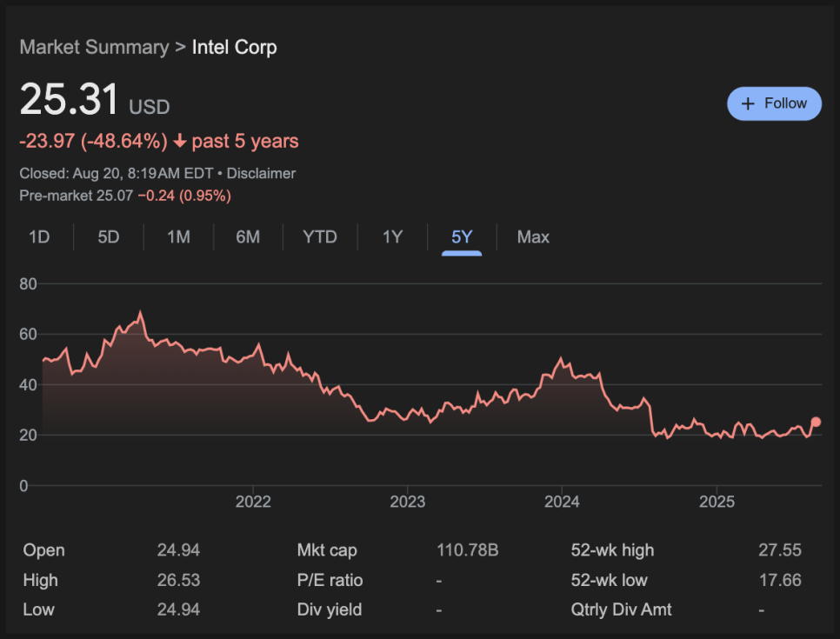
Task: Click the Div yield label
Action: [x=330, y=609]
